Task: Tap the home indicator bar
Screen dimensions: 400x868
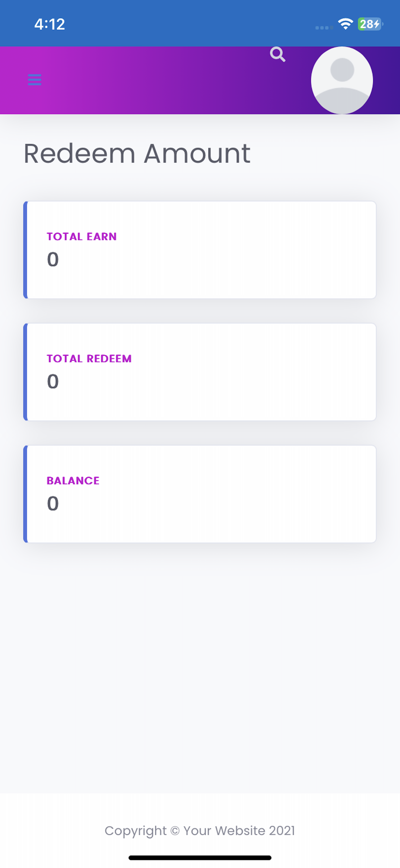Action: click(200, 857)
